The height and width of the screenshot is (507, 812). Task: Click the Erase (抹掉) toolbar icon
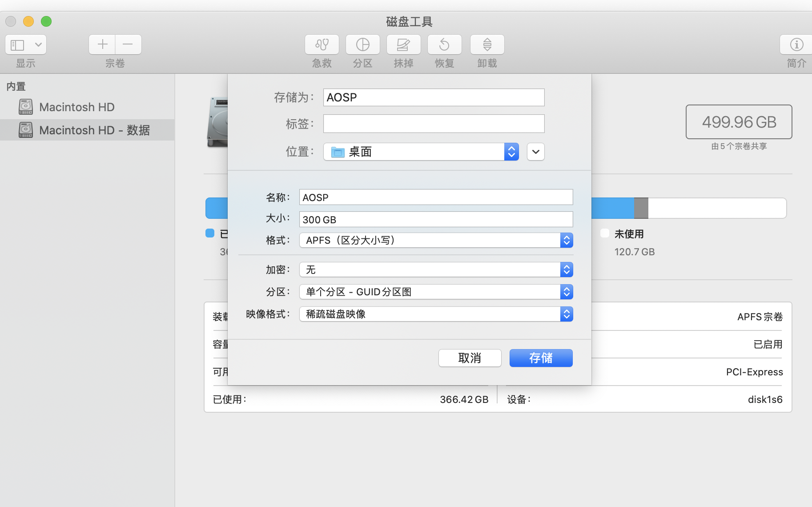tap(403, 44)
